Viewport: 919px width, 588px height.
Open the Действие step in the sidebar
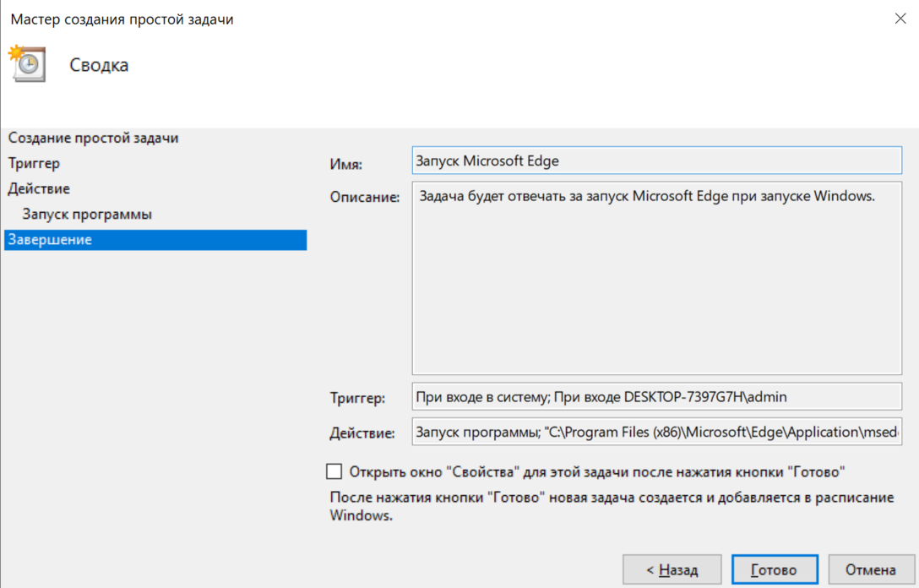pyautogui.click(x=39, y=188)
